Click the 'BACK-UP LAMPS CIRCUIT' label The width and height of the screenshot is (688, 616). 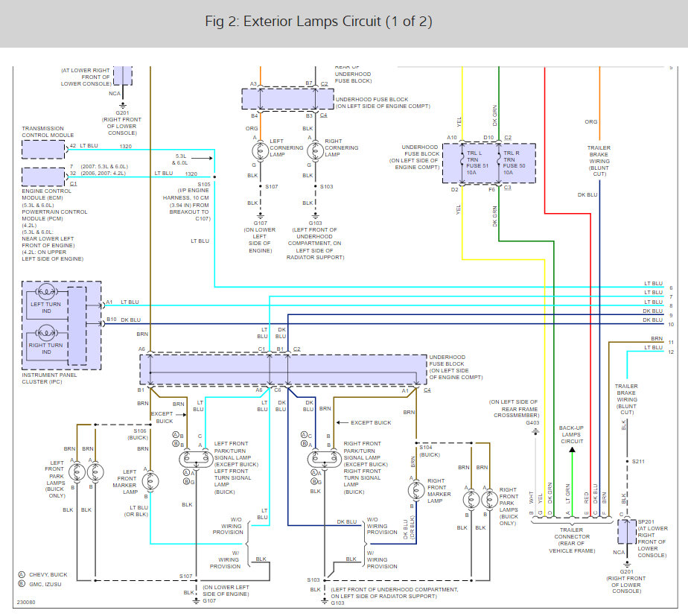click(x=572, y=435)
